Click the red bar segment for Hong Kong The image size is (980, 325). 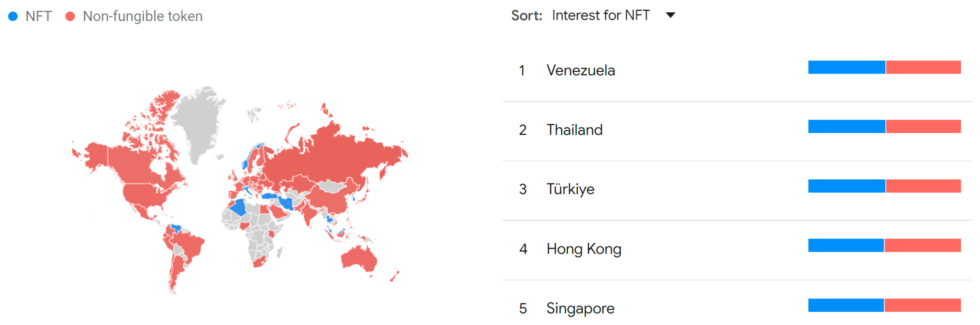point(923,245)
